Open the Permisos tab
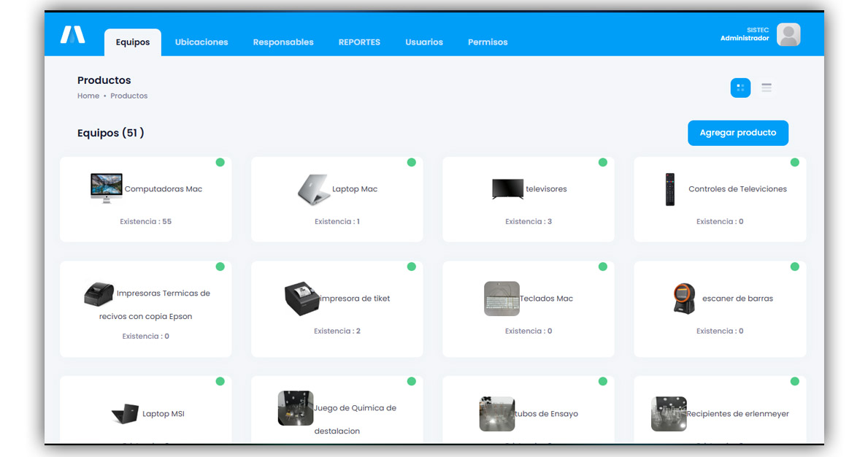Screen dimensions: 868x457 point(488,42)
